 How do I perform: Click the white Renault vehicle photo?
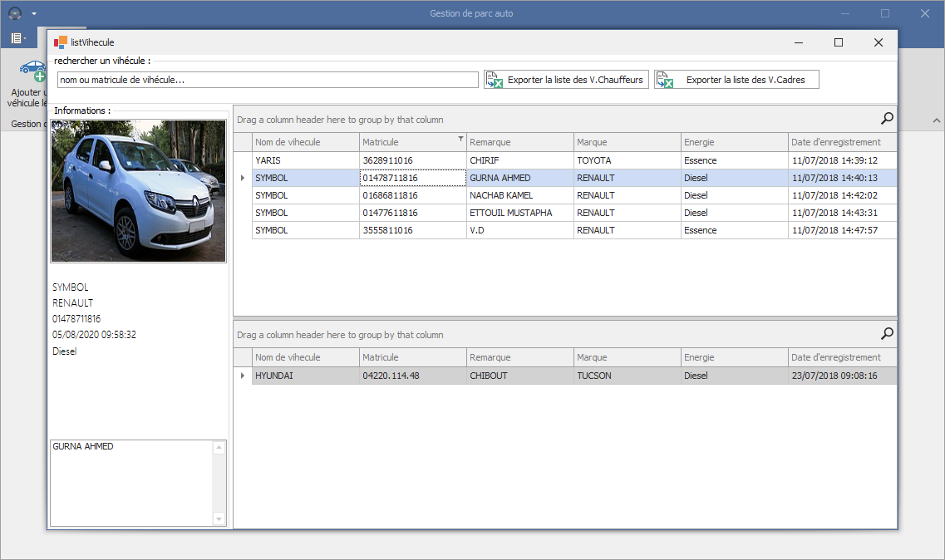coord(139,191)
